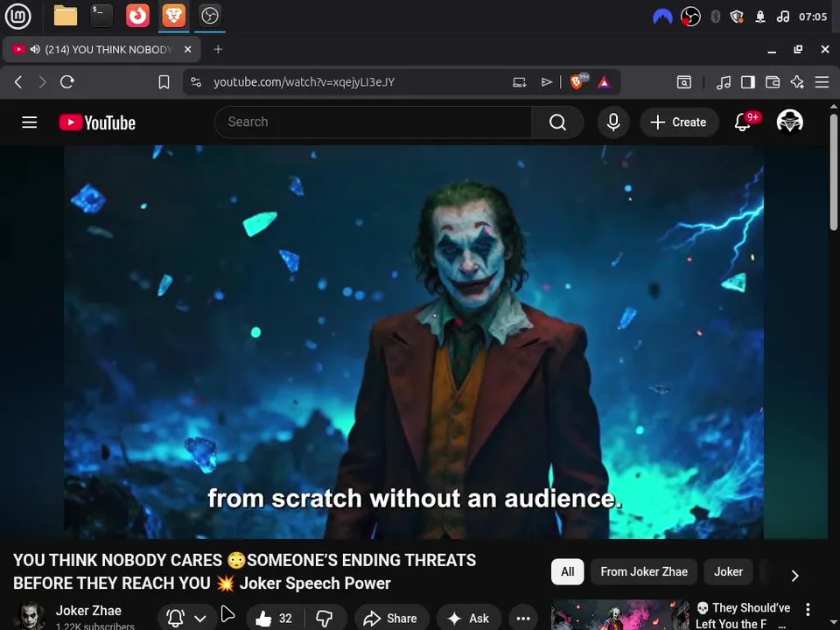The image size is (840, 630).
Task: Open menu for They Should've Left video
Action: 808,609
